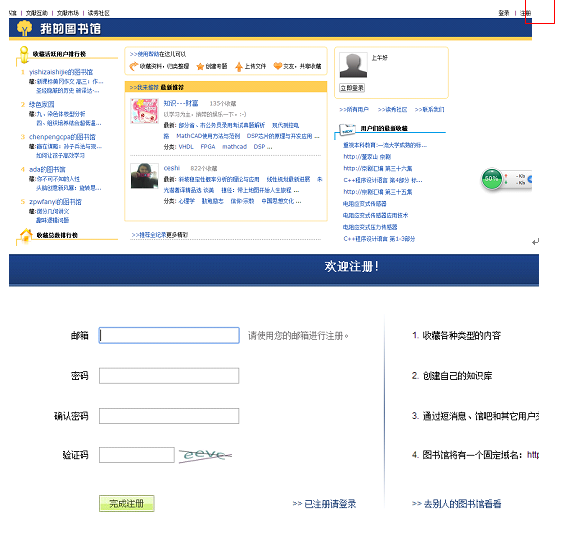Click the yellow tree logo in header
574x536 pixels.
(x=24, y=28)
